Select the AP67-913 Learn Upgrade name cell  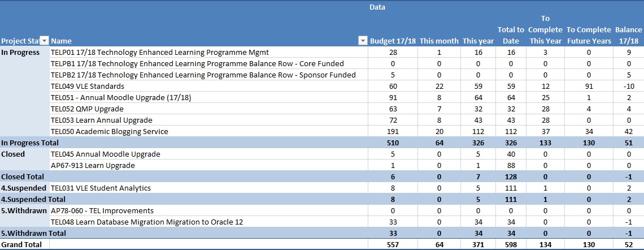point(93,165)
